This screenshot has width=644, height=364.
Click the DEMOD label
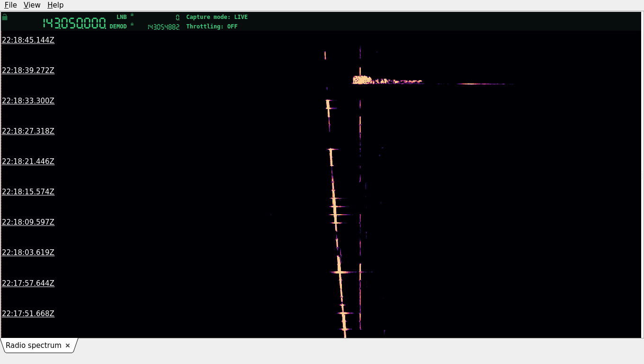(x=118, y=27)
